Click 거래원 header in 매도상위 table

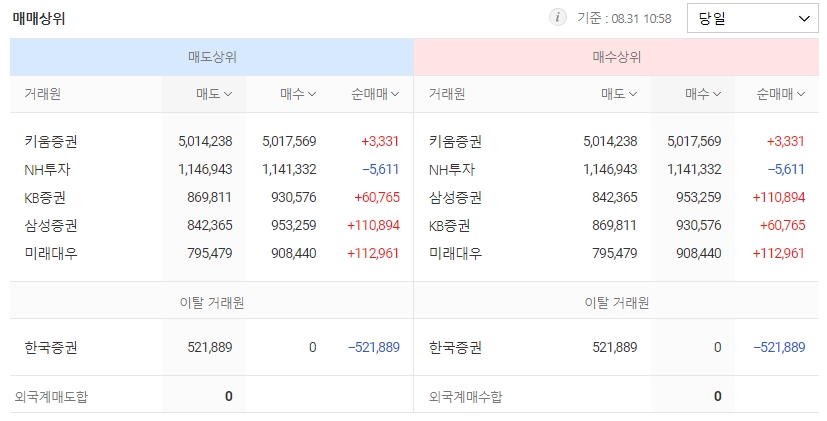[x=42, y=94]
